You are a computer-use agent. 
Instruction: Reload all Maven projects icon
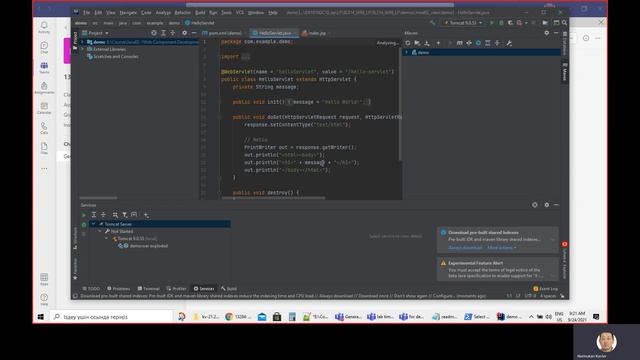point(407,43)
